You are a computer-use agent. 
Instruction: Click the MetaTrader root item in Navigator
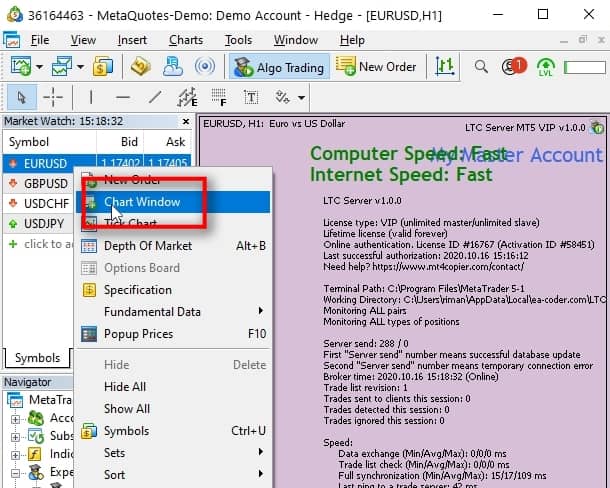click(40, 400)
